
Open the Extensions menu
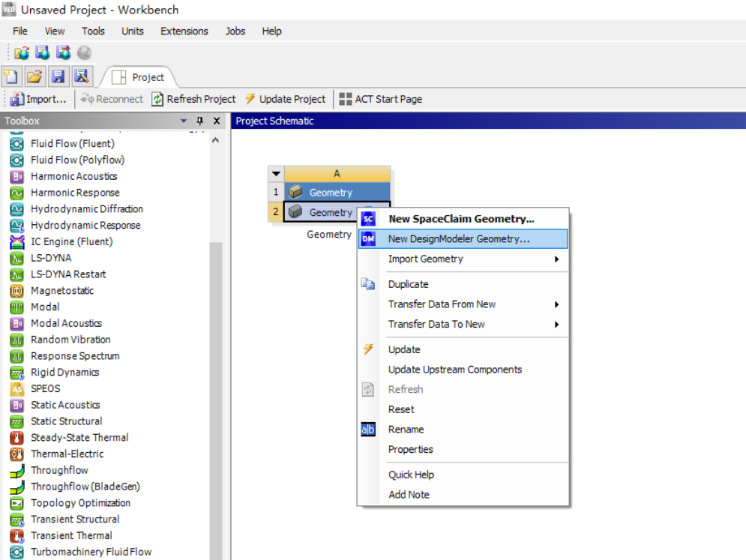[184, 31]
